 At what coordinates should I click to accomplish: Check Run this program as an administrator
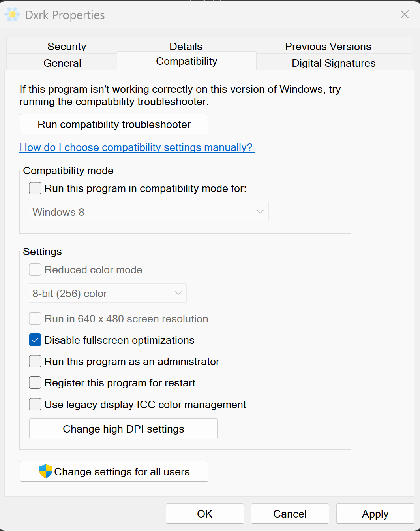coord(35,362)
